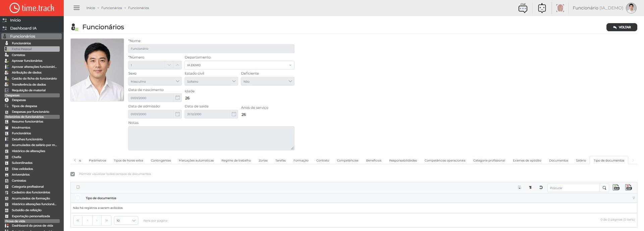Switch to the Tipos de horas extra tab
The height and width of the screenshot is (231, 644).
(128, 160)
